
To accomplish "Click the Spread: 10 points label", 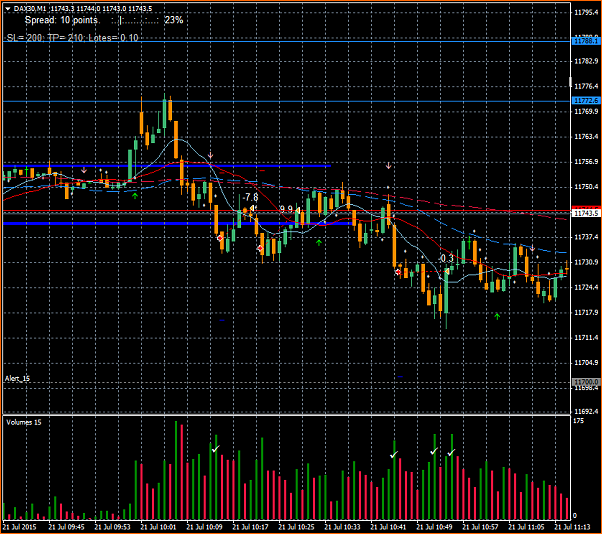I will click(x=61, y=20).
